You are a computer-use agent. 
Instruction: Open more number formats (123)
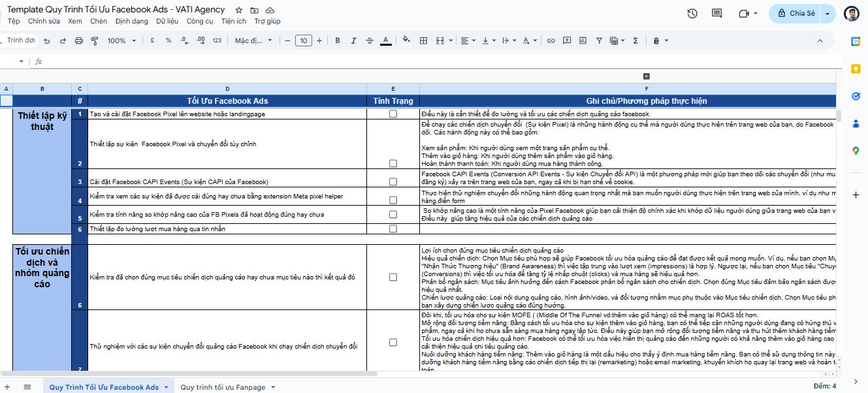click(x=217, y=40)
